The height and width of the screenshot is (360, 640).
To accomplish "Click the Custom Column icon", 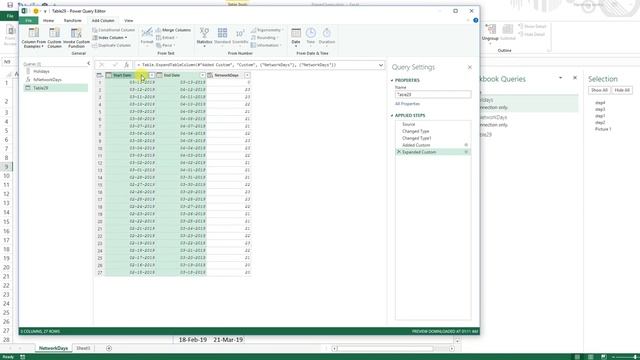I will click(x=54, y=33).
